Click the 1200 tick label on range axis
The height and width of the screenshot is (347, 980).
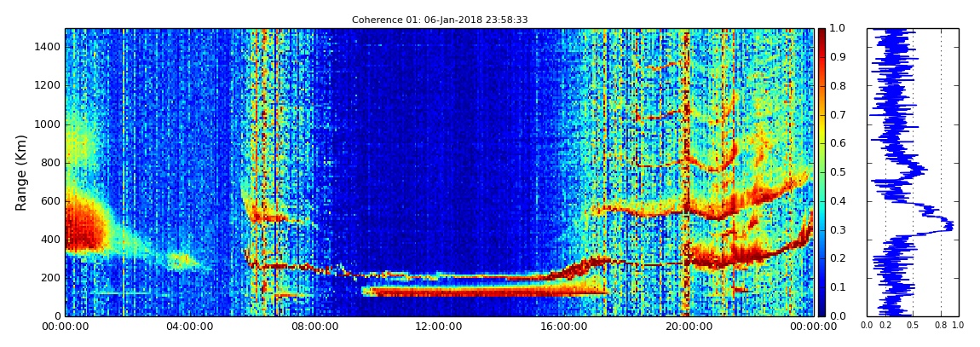coord(48,85)
